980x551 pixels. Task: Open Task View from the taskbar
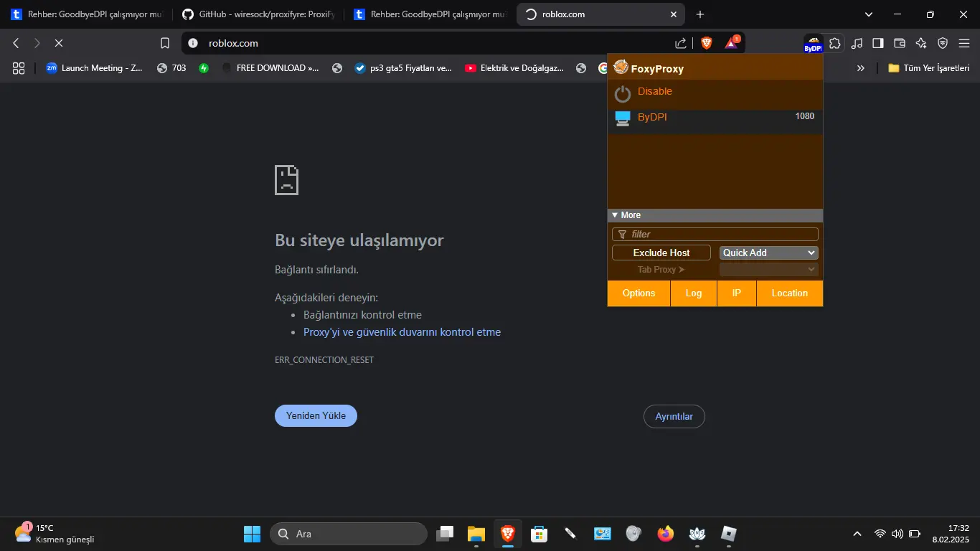click(x=445, y=534)
